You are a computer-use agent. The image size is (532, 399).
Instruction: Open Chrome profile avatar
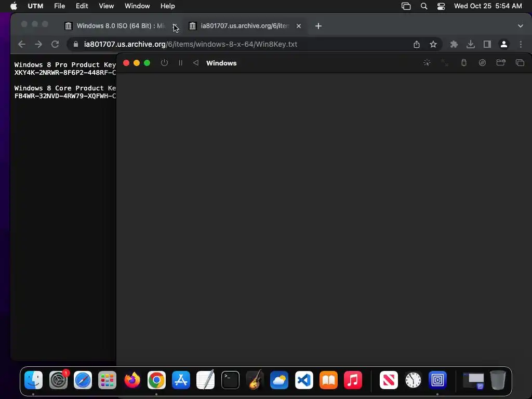[504, 44]
